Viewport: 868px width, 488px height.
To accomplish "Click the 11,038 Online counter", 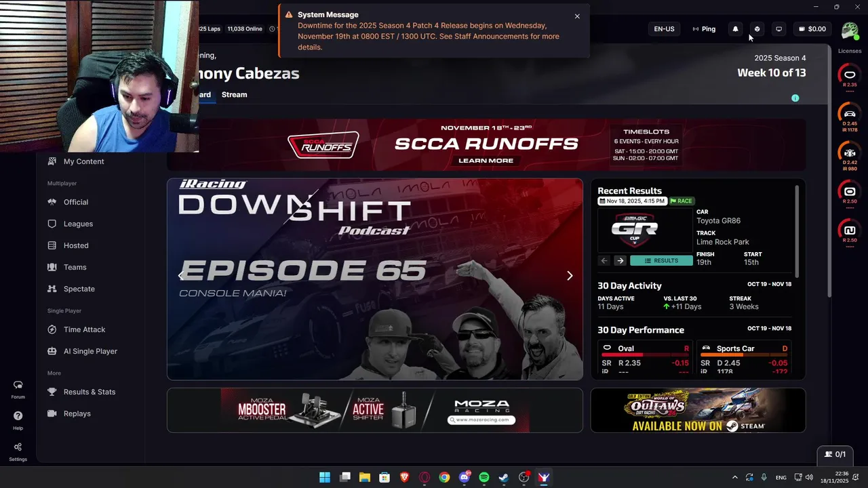I will [x=244, y=29].
